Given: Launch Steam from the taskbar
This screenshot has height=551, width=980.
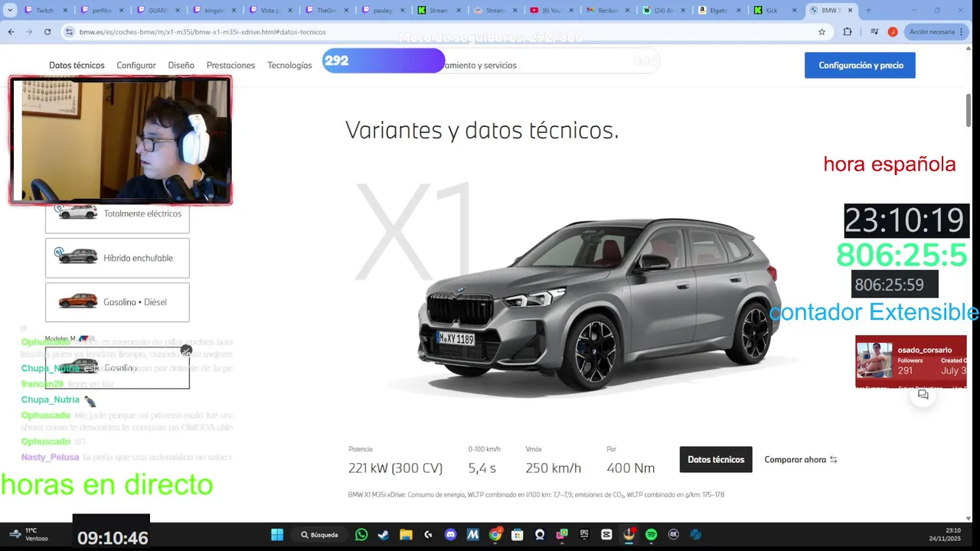Looking at the screenshot, I should [384, 535].
